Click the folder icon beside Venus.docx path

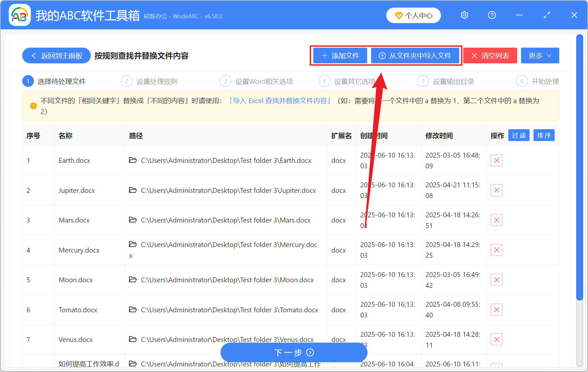pos(133,339)
